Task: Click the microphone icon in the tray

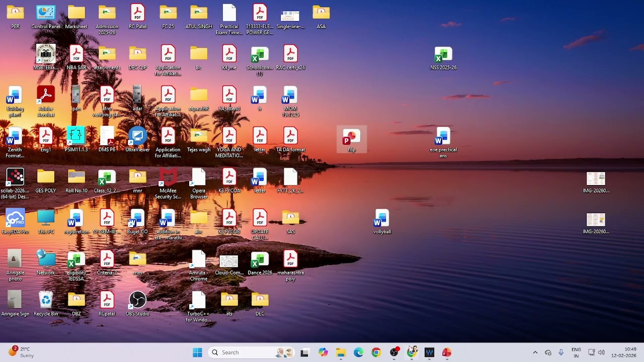Action: click(x=561, y=352)
